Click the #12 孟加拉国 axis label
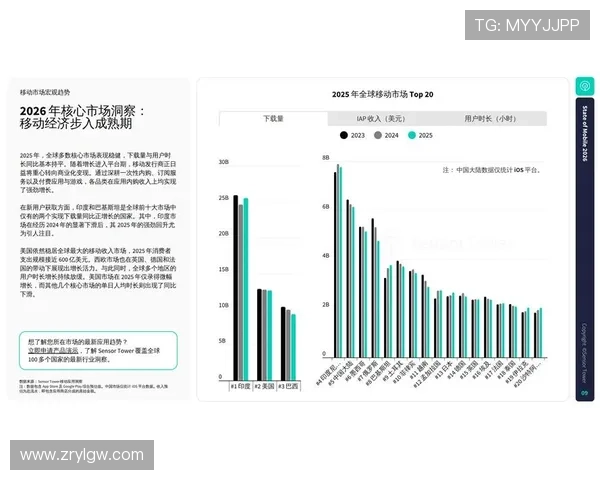Screen dimensions: 600x480 point(428,374)
